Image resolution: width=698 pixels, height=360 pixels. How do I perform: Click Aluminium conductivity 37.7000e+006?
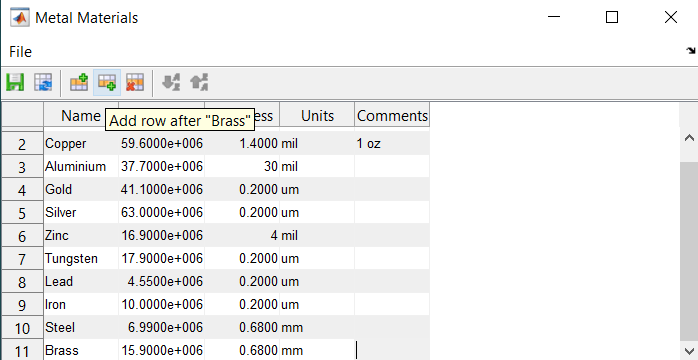coord(162,167)
